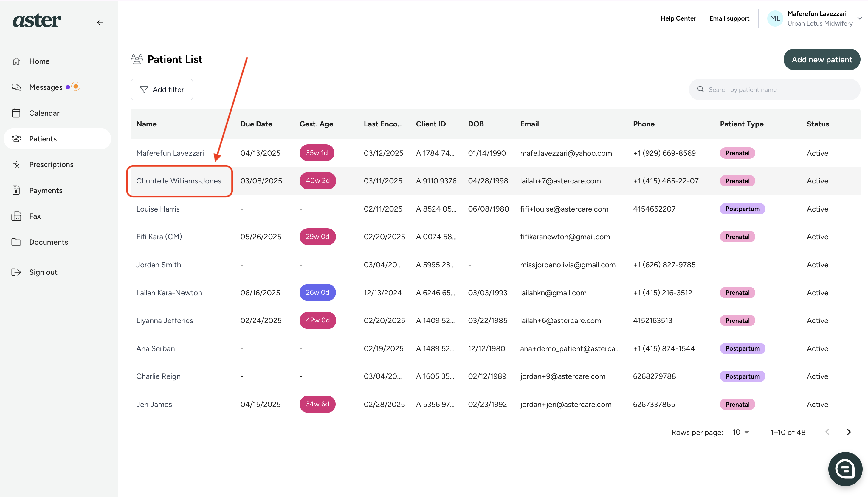Viewport: 868px width, 497px height.
Task: Click Fifi Kara (CM) patient name
Action: 159,237
